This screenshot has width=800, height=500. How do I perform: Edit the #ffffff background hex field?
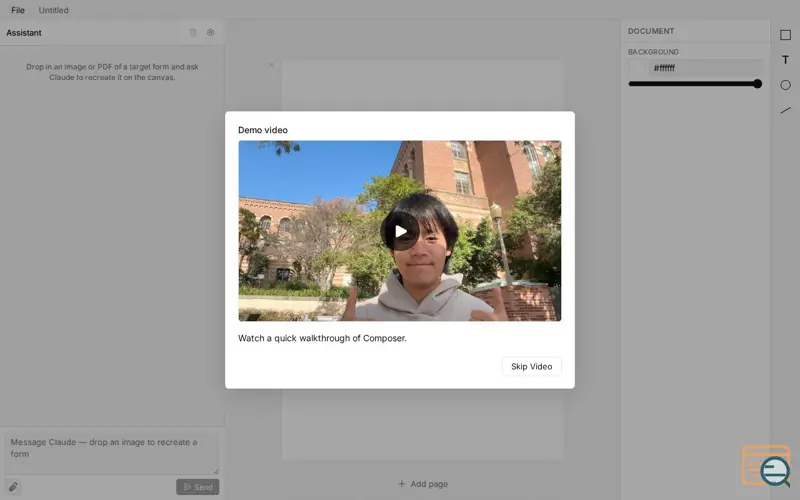706,68
